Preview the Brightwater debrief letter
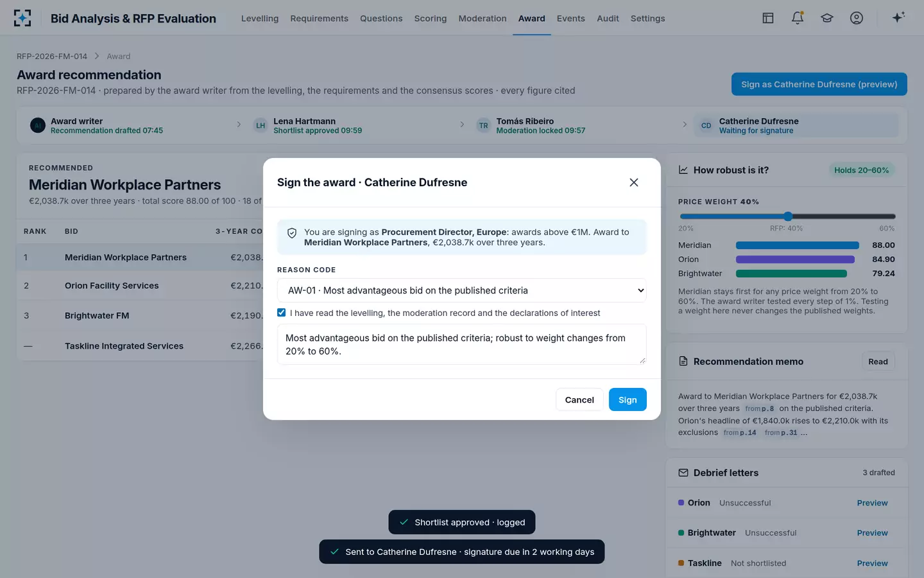The width and height of the screenshot is (924, 578). tap(872, 533)
